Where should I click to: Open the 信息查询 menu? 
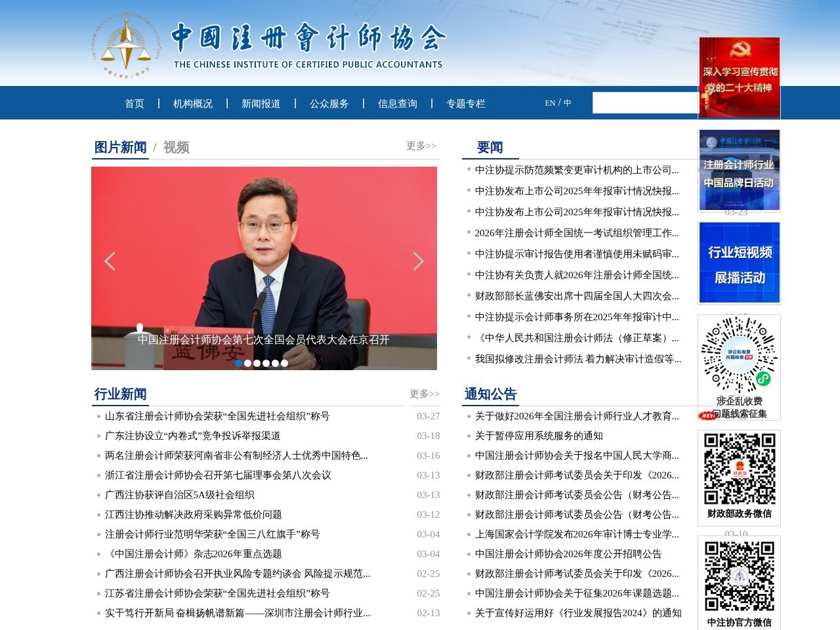click(x=398, y=103)
